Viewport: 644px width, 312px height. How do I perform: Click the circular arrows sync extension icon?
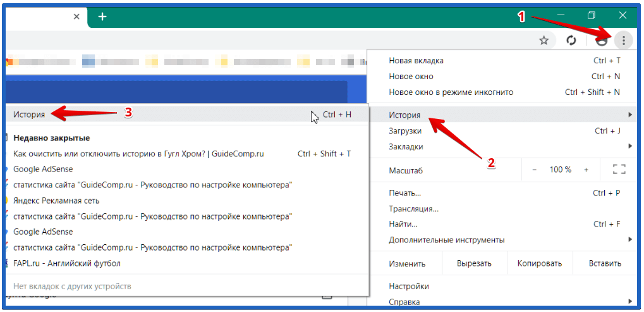point(571,41)
